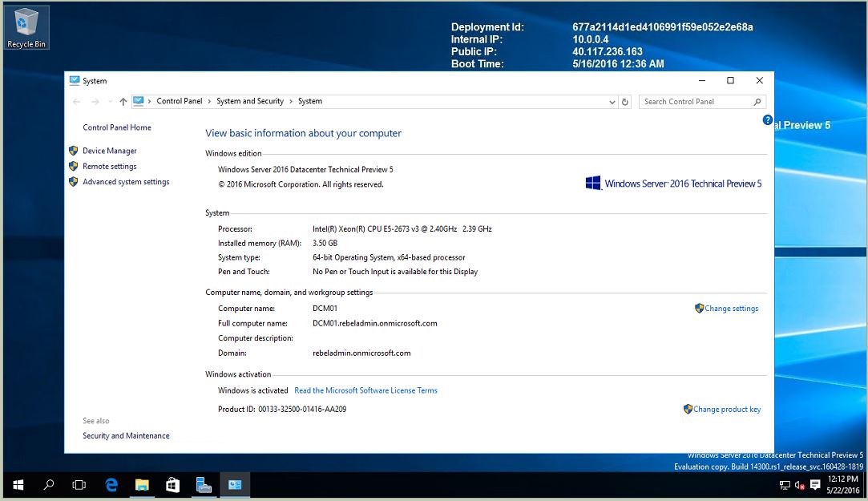Open Security and Maintenance link

click(126, 436)
